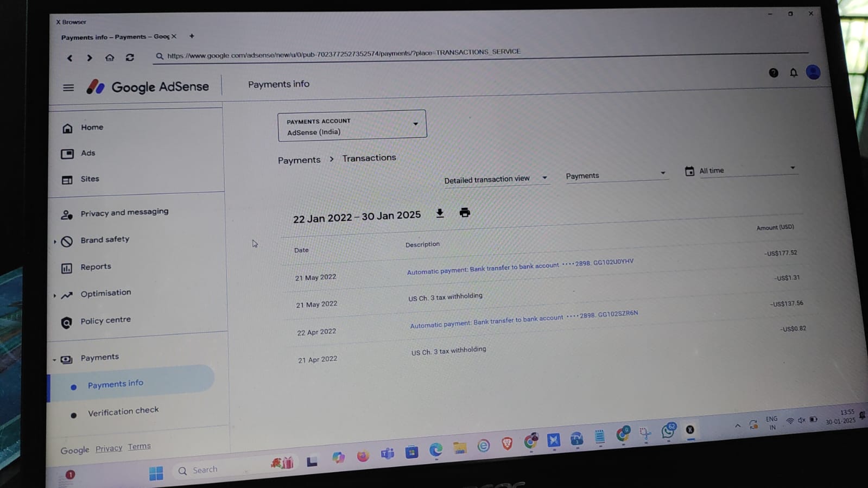The height and width of the screenshot is (488, 868).
Task: Open Reports in the sidebar
Action: (x=96, y=267)
